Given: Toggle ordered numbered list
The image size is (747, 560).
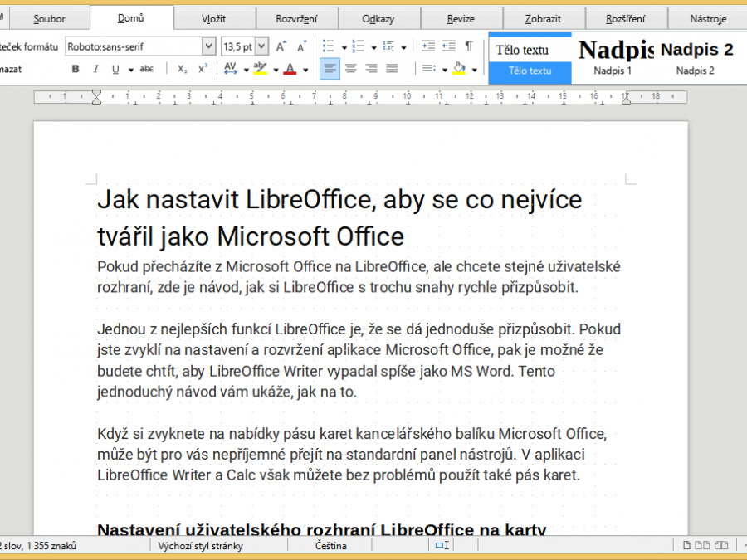Looking at the screenshot, I should coord(359,46).
